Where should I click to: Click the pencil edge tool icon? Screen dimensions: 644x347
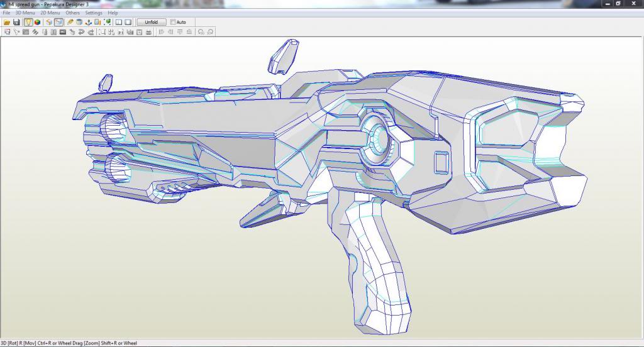70,22
